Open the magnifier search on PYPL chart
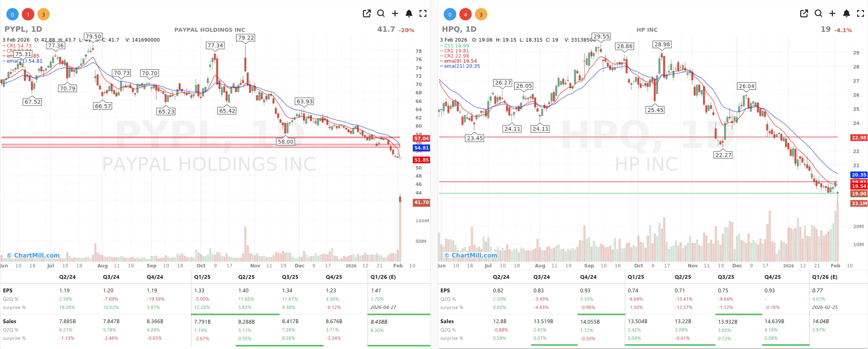This screenshot has height=349, width=868. click(x=381, y=14)
